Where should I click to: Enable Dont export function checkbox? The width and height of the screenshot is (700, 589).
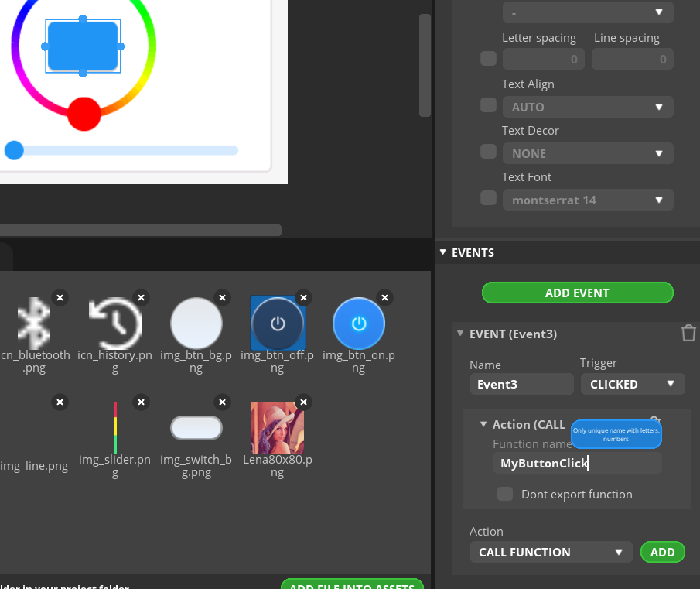(505, 494)
